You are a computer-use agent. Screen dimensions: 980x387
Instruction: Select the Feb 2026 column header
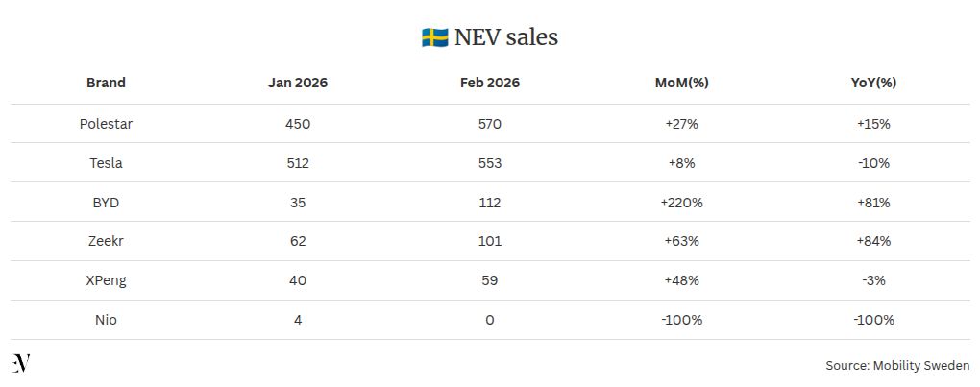(x=490, y=83)
